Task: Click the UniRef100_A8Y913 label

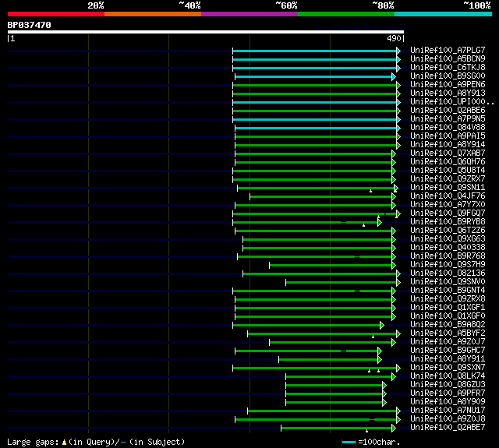Action: click(x=448, y=93)
